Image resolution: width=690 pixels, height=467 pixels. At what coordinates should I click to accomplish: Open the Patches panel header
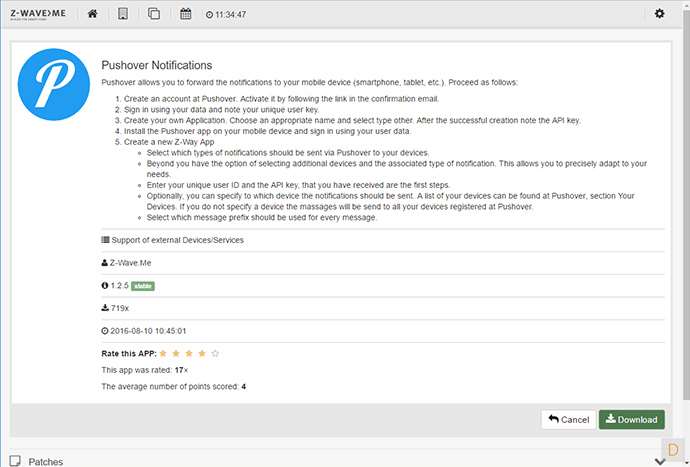46,461
